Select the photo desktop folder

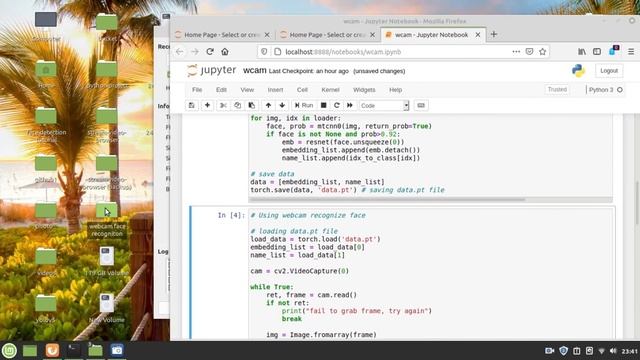tap(46, 216)
